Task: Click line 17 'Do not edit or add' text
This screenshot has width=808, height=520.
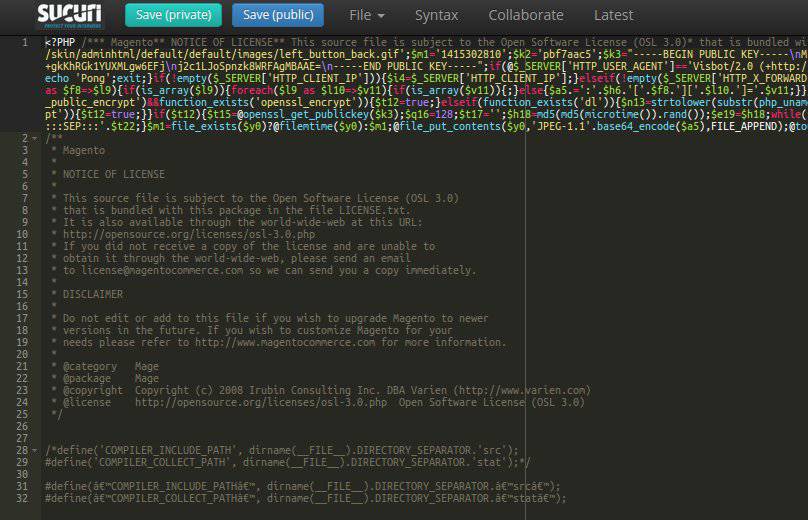Action: pyautogui.click(x=275, y=318)
